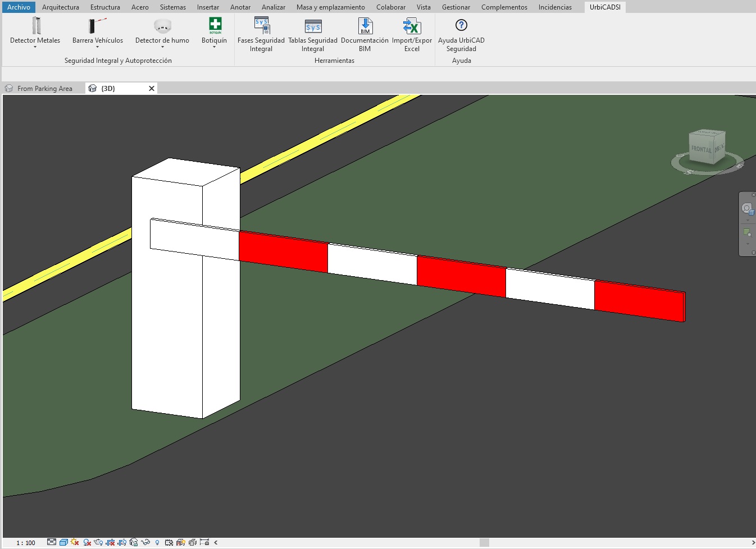
Task: Open Fases Seguridad Integral tool
Action: [x=261, y=26]
